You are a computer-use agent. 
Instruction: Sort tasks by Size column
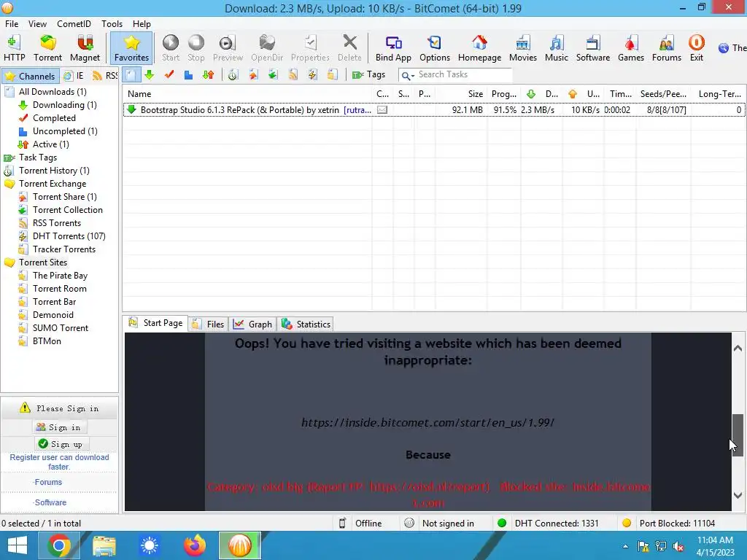(x=462, y=94)
